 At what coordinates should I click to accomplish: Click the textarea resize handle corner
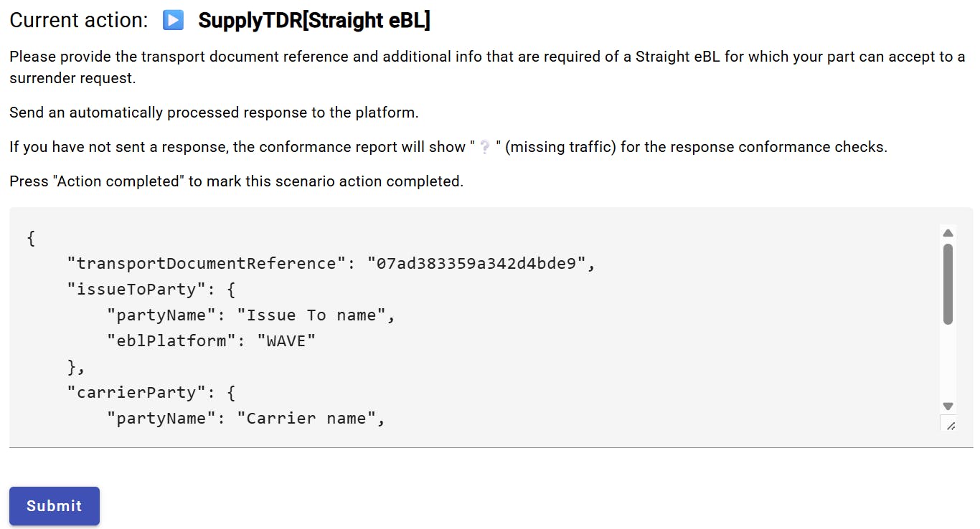click(x=950, y=425)
